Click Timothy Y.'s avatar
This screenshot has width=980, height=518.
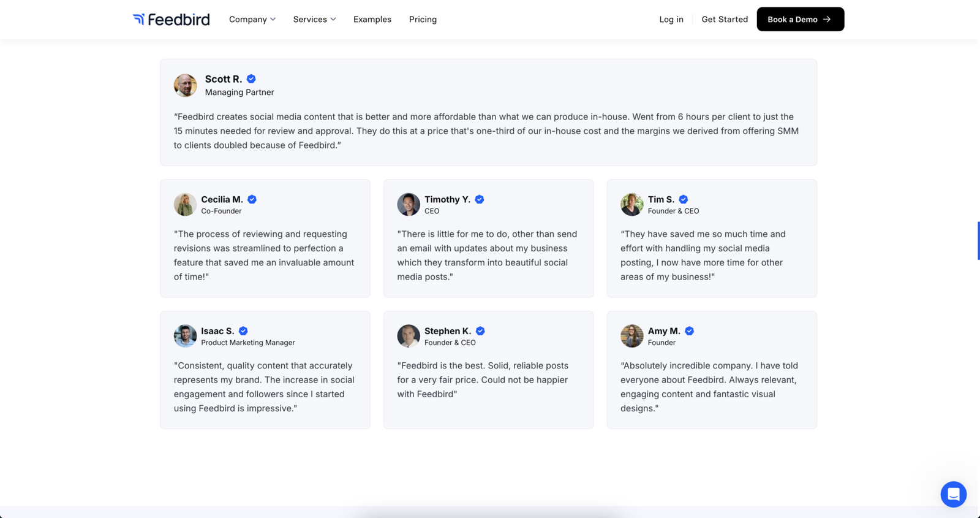point(409,204)
